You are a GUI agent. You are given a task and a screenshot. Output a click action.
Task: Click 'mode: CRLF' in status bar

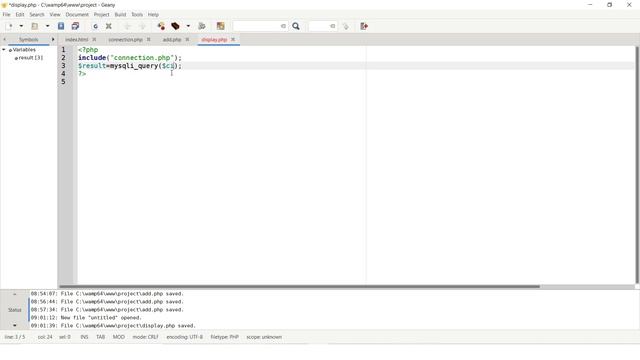(145, 337)
